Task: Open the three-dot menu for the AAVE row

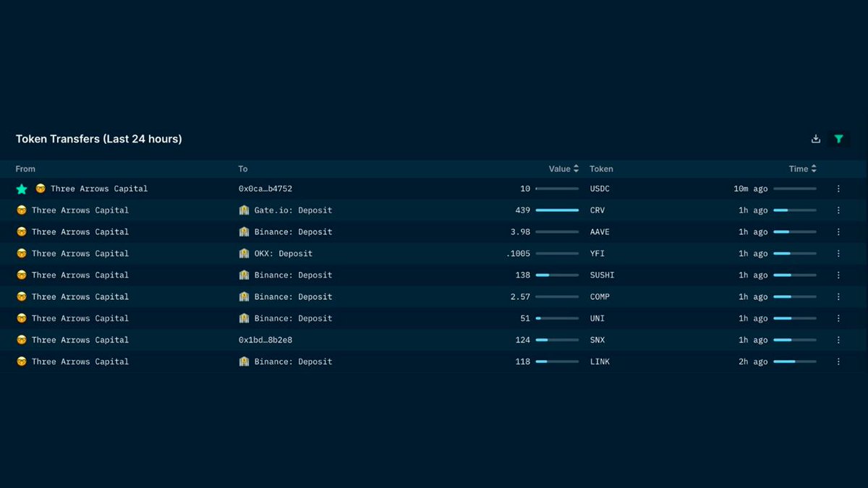Action: [838, 232]
